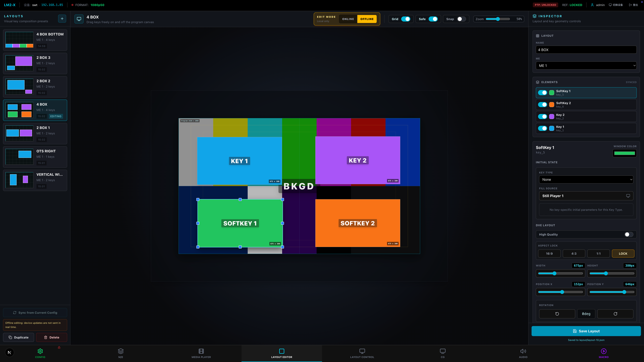Click the Zoom slider
The image size is (644, 362).
[x=498, y=19]
